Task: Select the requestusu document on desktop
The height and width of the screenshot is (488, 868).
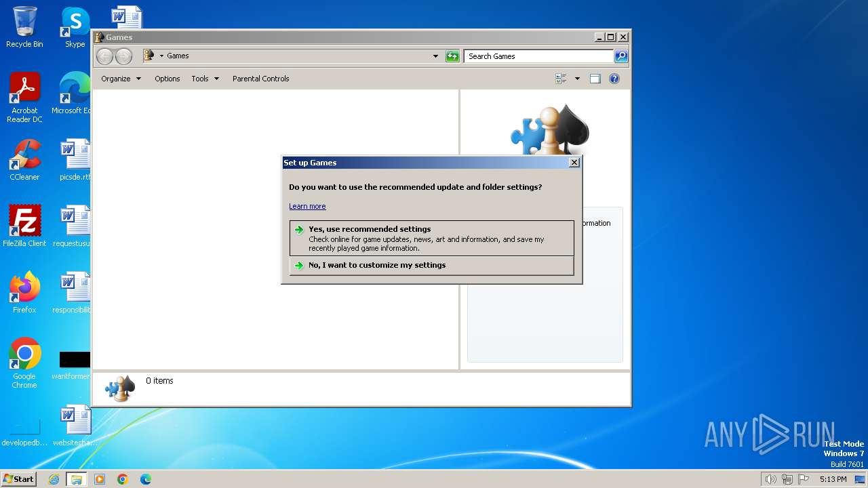Action: (72, 226)
